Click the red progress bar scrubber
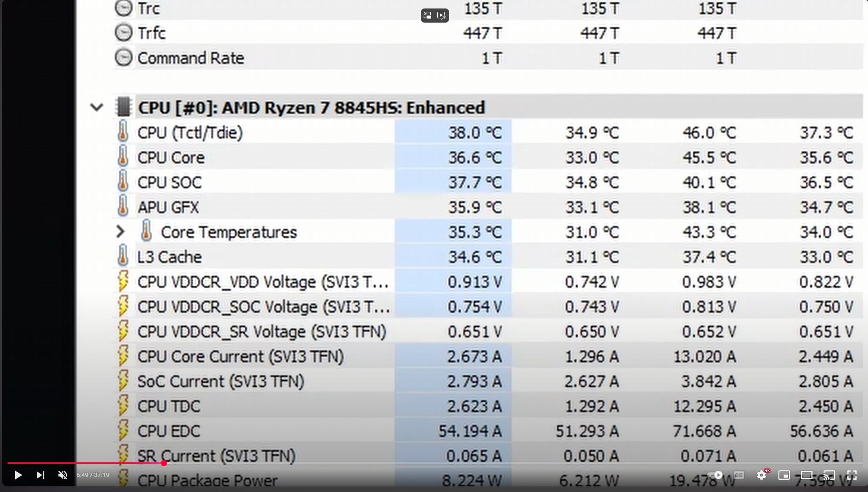868x492 pixels. pos(164,463)
